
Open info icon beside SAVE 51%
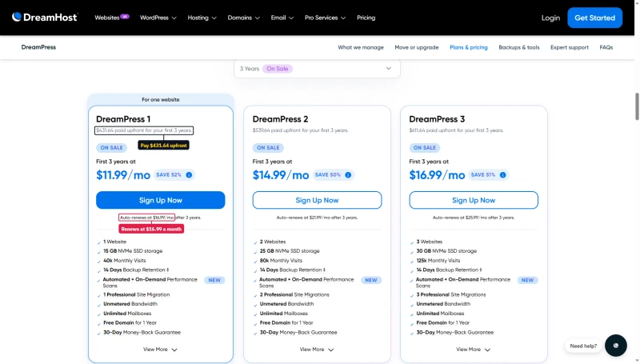(x=503, y=175)
